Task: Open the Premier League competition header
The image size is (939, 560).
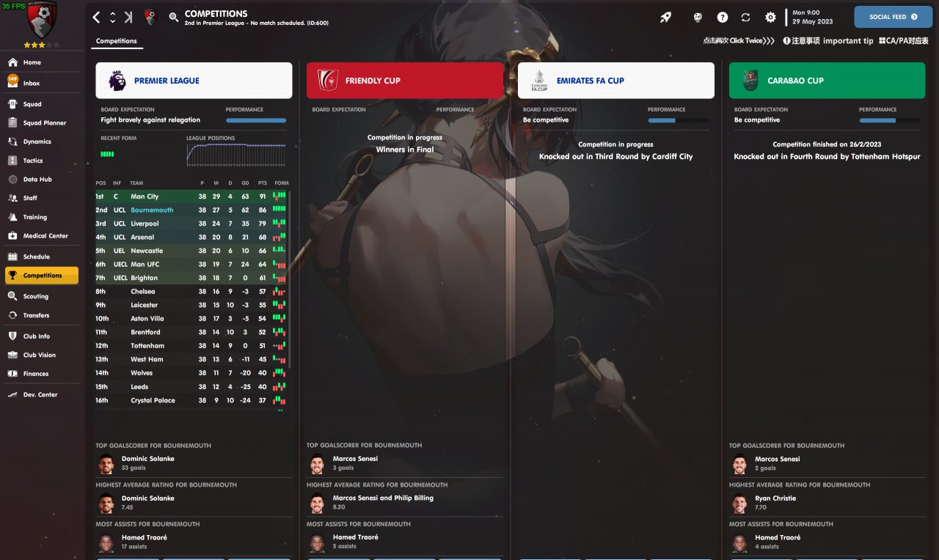Action: 194,81
